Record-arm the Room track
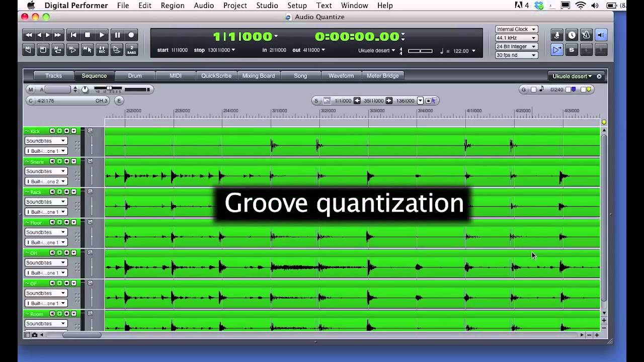This screenshot has height=362, width=644. pos(66,314)
